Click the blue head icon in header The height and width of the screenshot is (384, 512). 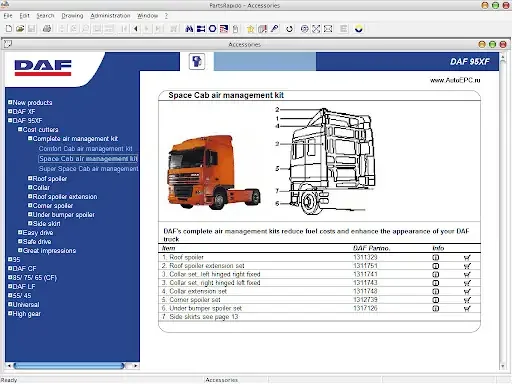[x=197, y=61]
